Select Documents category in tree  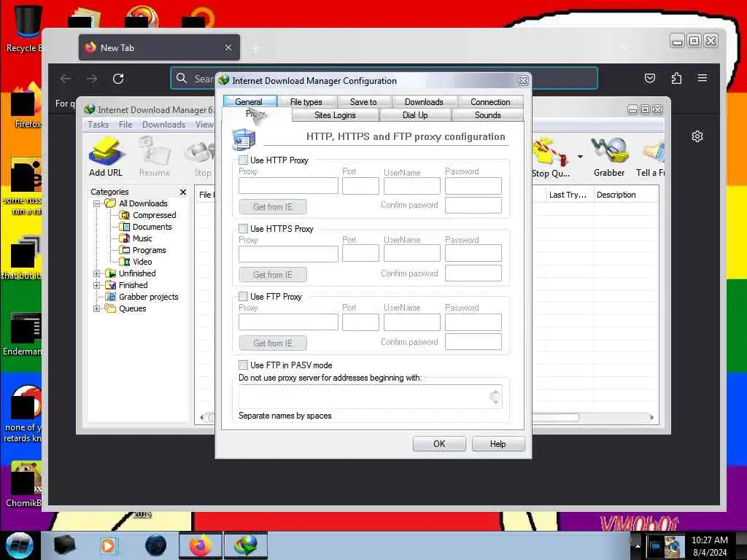click(x=152, y=227)
